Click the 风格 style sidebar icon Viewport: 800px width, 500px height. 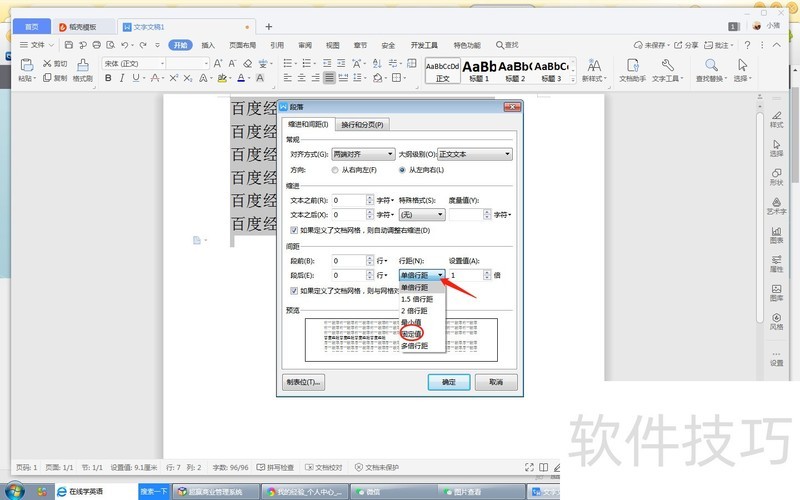tap(777, 320)
